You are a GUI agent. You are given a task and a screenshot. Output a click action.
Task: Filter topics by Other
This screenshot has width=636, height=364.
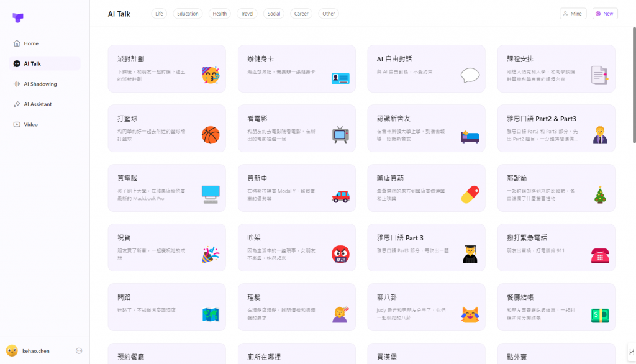click(329, 14)
